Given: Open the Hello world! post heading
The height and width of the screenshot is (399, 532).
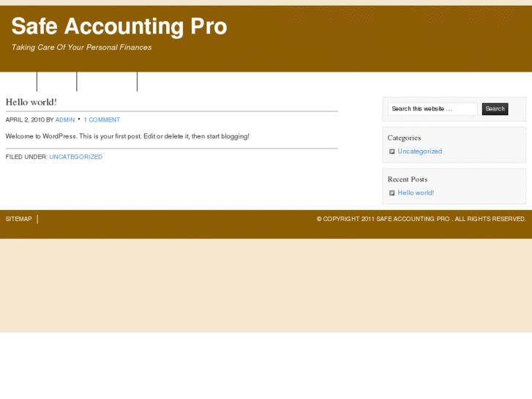Looking at the screenshot, I should pos(31,102).
